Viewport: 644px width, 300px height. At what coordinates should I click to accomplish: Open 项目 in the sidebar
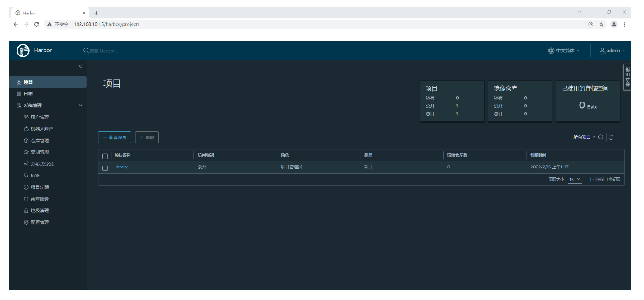(x=47, y=82)
